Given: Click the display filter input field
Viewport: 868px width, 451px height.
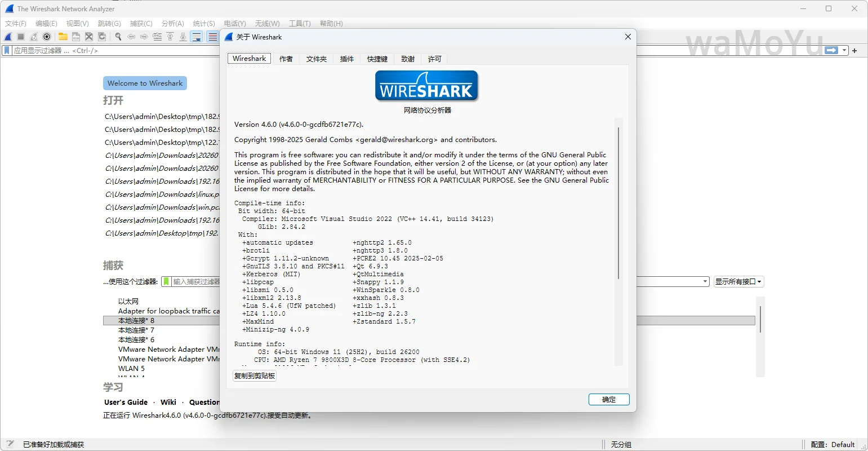Looking at the screenshot, I should coord(417,50).
